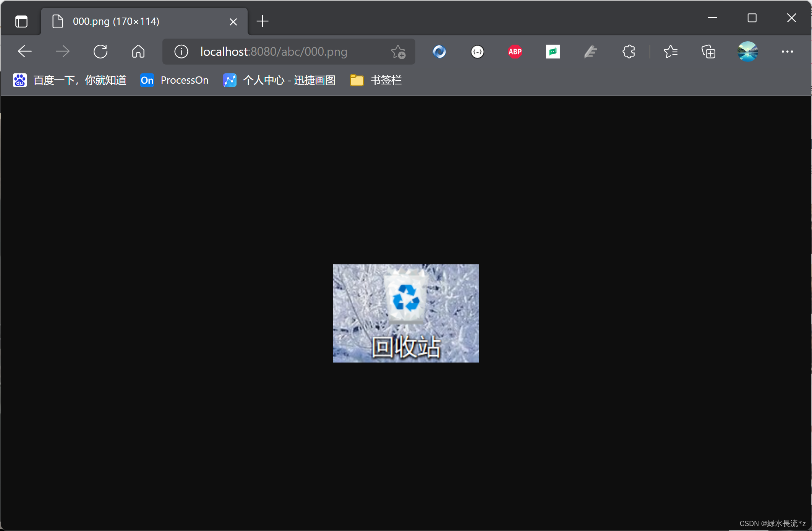Open the home page
The height and width of the screenshot is (531, 812).
pos(138,52)
